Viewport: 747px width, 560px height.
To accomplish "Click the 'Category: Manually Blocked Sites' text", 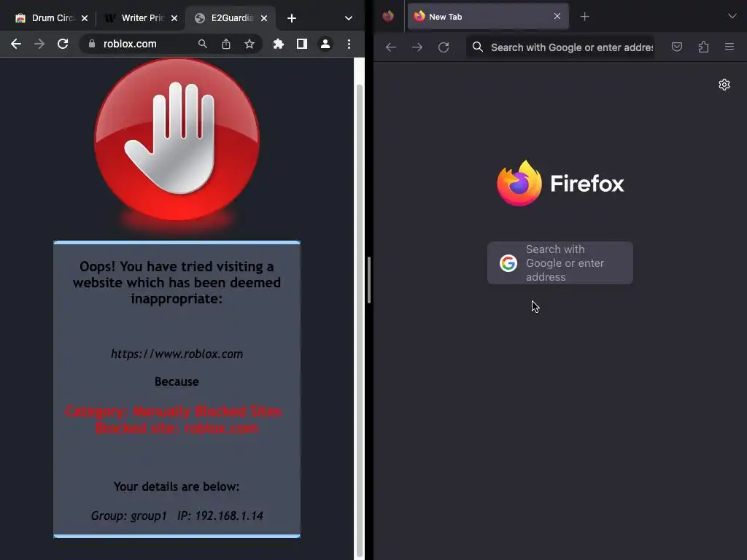I will (x=174, y=411).
